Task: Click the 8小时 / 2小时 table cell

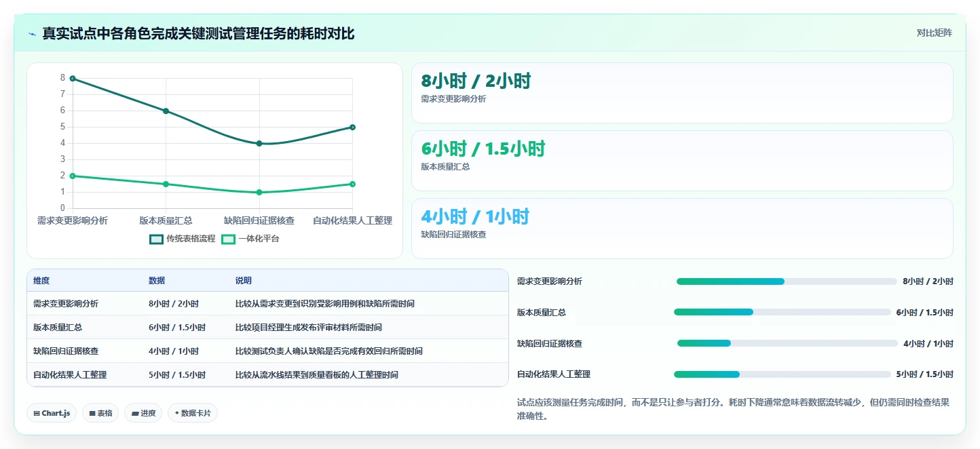Action: (x=186, y=304)
